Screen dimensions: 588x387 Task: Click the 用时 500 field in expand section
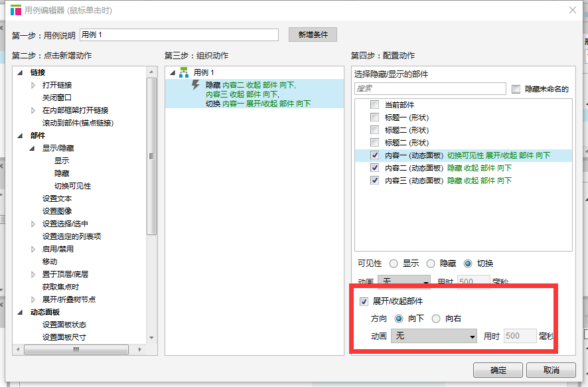pyautogui.click(x=520, y=336)
